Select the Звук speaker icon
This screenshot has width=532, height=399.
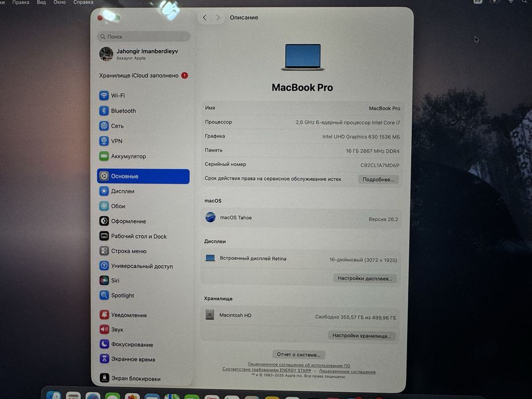(x=104, y=329)
